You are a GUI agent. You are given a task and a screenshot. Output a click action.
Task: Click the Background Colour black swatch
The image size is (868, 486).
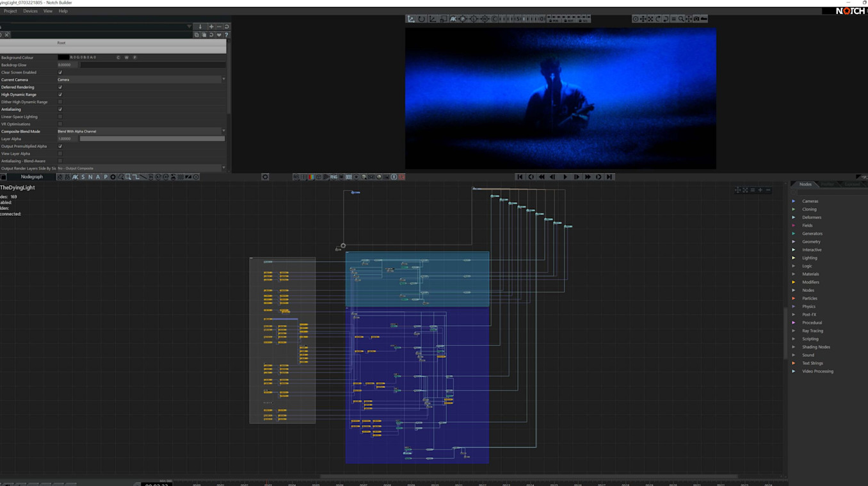pyautogui.click(x=63, y=58)
